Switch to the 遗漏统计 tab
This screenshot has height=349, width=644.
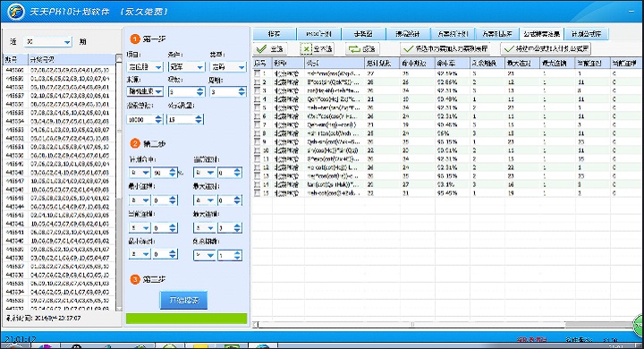coord(408,34)
